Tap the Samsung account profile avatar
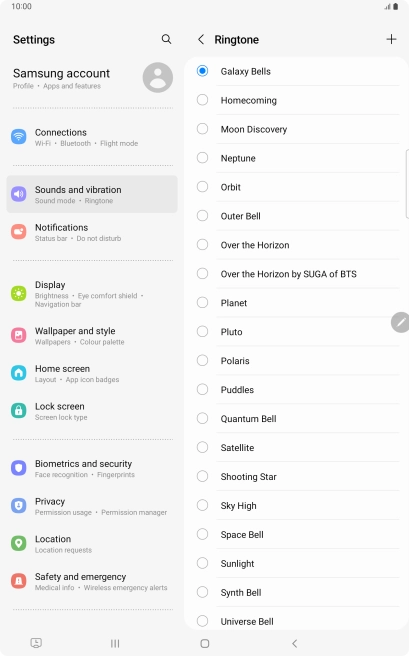The image size is (409, 656). tap(158, 77)
